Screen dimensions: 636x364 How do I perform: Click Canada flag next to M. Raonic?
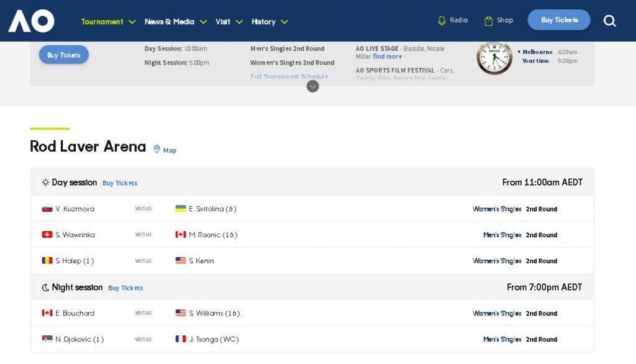tap(181, 235)
